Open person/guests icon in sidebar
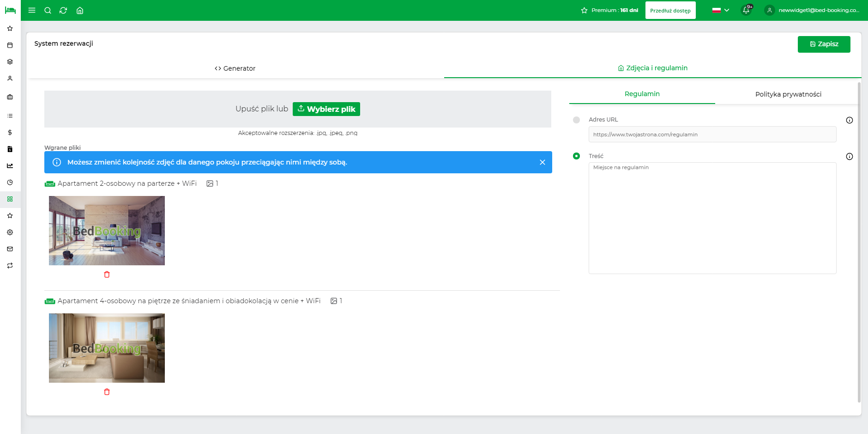This screenshot has height=434, width=868. click(10, 79)
